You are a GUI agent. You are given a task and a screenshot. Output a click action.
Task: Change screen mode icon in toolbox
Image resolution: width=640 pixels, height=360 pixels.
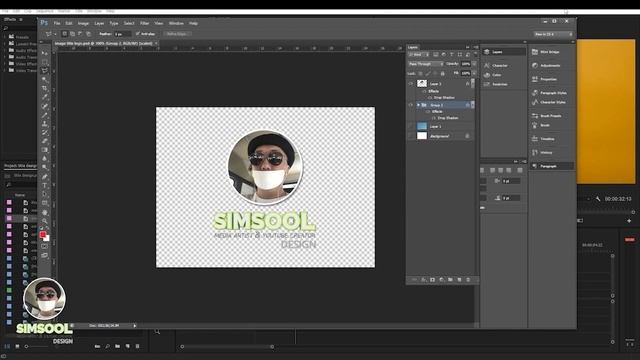click(44, 256)
